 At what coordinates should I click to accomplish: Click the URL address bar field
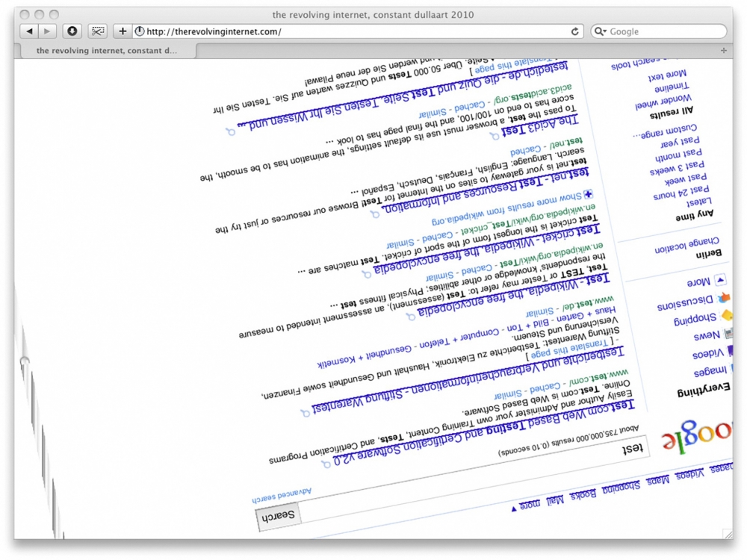pos(351,31)
